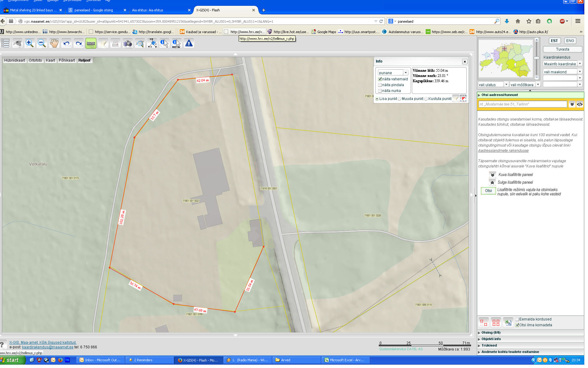Click the camera snapshot icon
Image resolution: width=588 pixels, height=368 pixels.
[127, 44]
